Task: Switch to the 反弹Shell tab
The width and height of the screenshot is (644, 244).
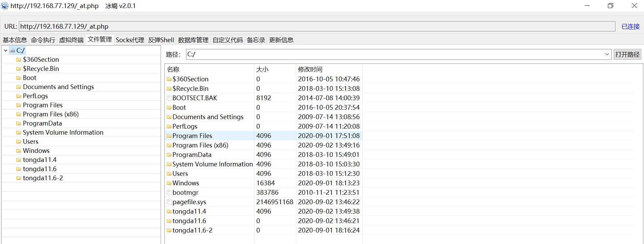Action: coord(161,40)
